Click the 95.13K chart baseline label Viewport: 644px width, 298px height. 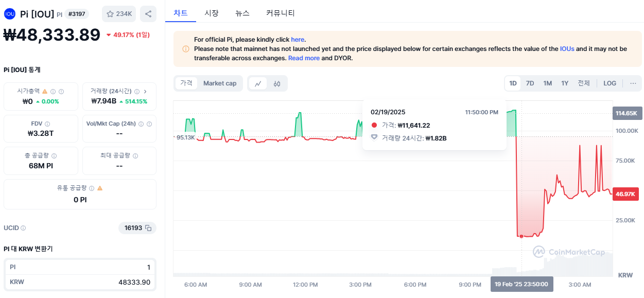point(185,137)
